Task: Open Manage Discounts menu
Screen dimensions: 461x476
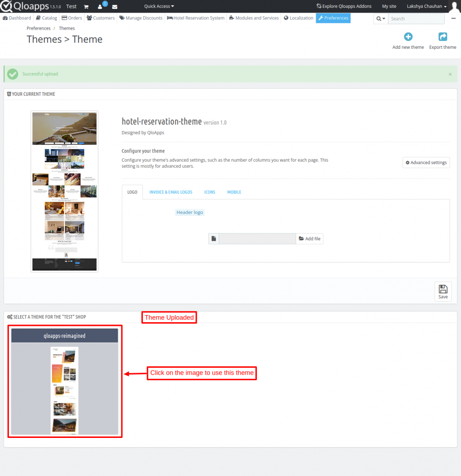Action: (140, 18)
